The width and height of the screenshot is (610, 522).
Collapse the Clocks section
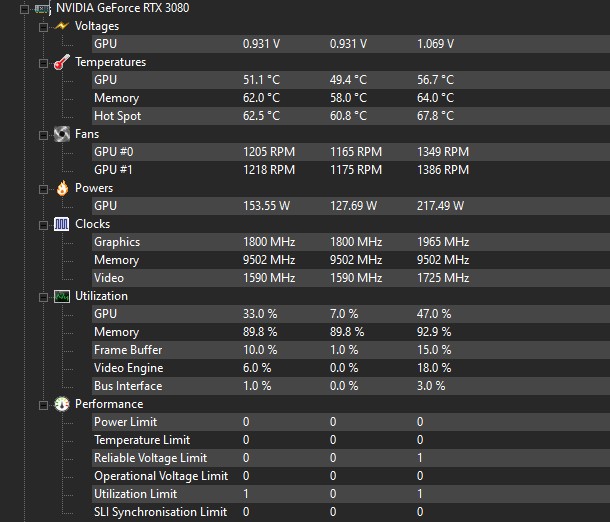(43, 225)
